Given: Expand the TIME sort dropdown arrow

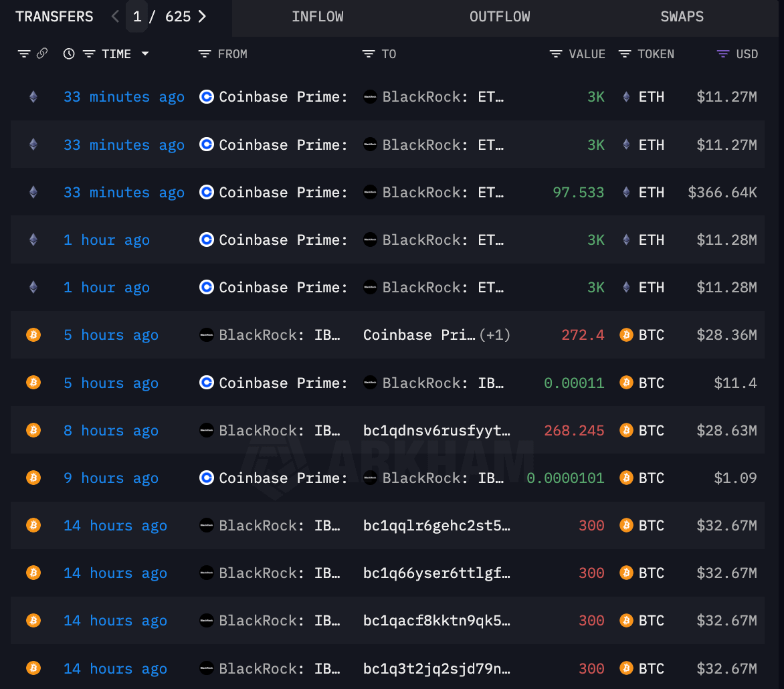Looking at the screenshot, I should pyautogui.click(x=145, y=54).
